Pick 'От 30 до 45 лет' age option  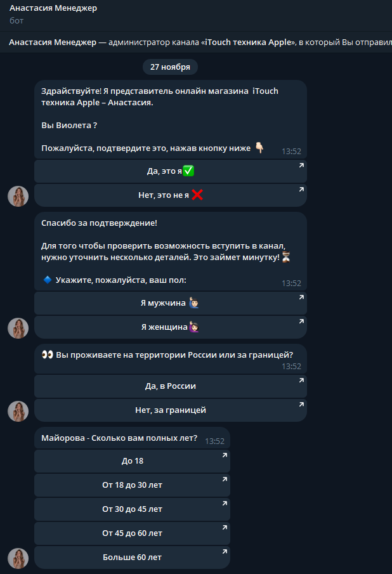tap(132, 509)
